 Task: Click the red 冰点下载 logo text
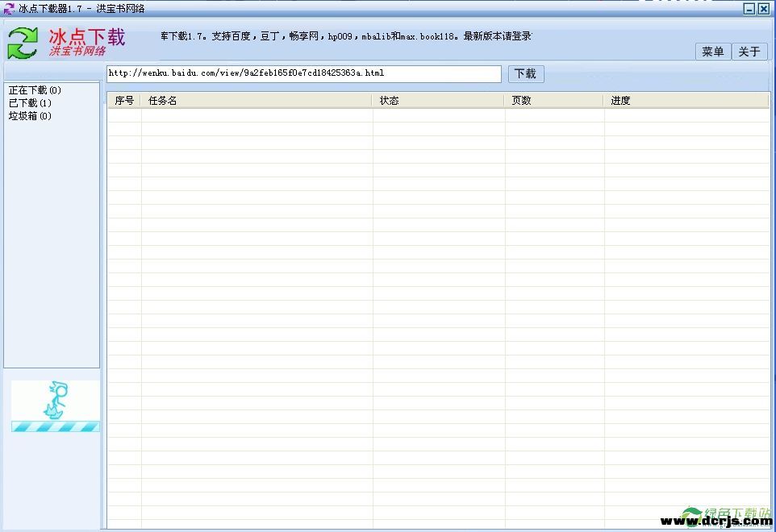[87, 38]
